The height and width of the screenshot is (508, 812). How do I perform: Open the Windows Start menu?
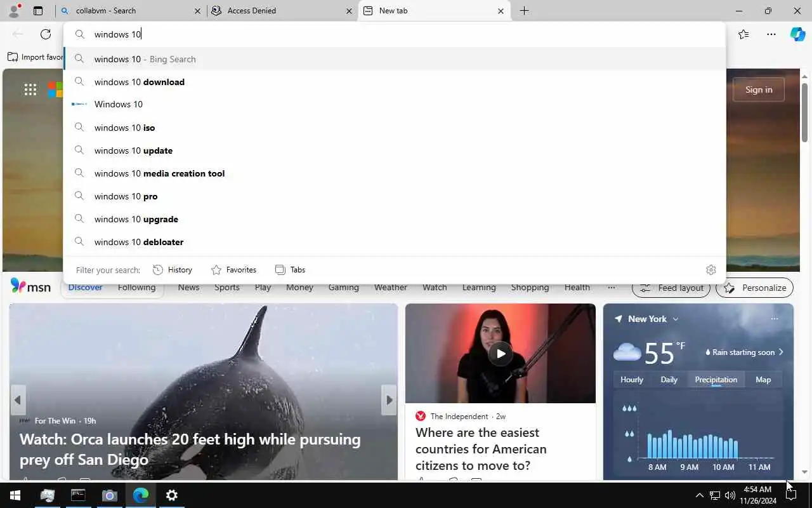click(x=15, y=495)
